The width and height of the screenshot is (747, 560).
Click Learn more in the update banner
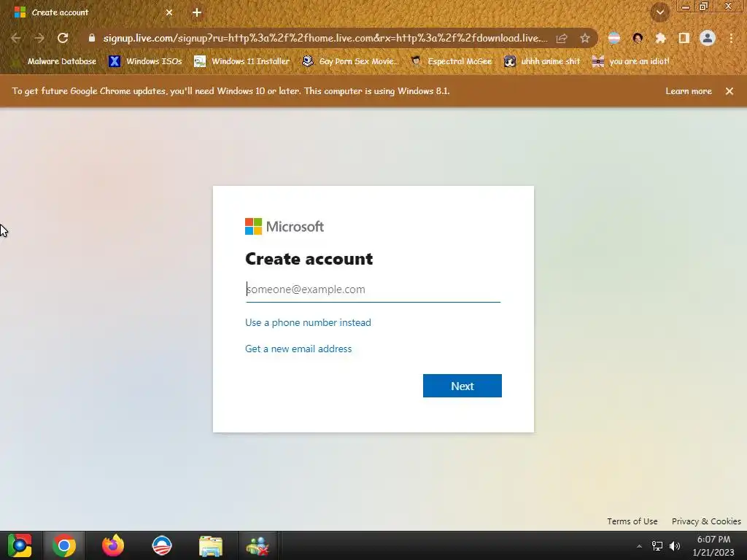tap(689, 91)
